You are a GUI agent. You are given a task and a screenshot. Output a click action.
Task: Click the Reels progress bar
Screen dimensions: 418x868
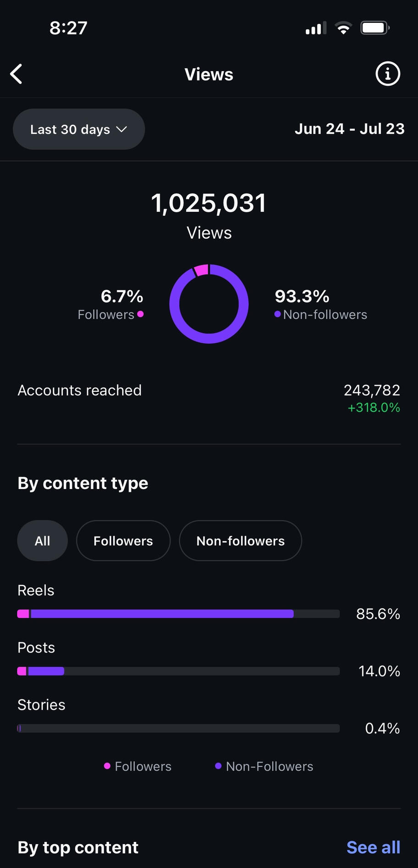[x=178, y=614]
